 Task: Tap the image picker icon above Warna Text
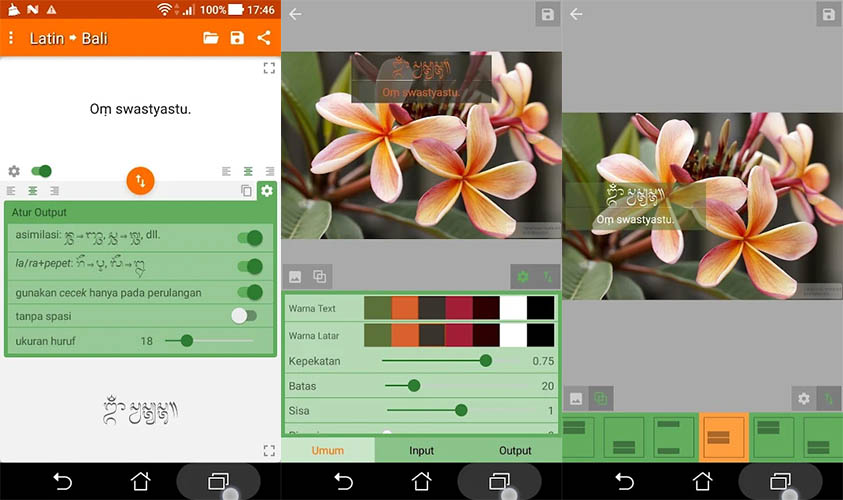[x=295, y=277]
